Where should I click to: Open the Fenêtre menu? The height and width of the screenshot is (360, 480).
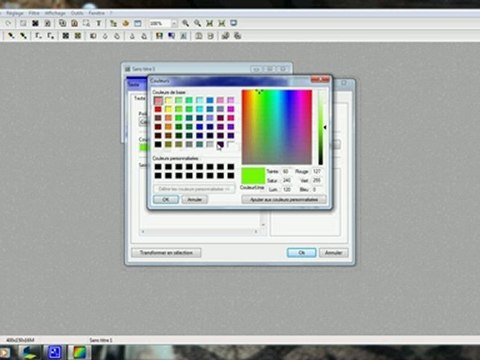click(x=97, y=13)
